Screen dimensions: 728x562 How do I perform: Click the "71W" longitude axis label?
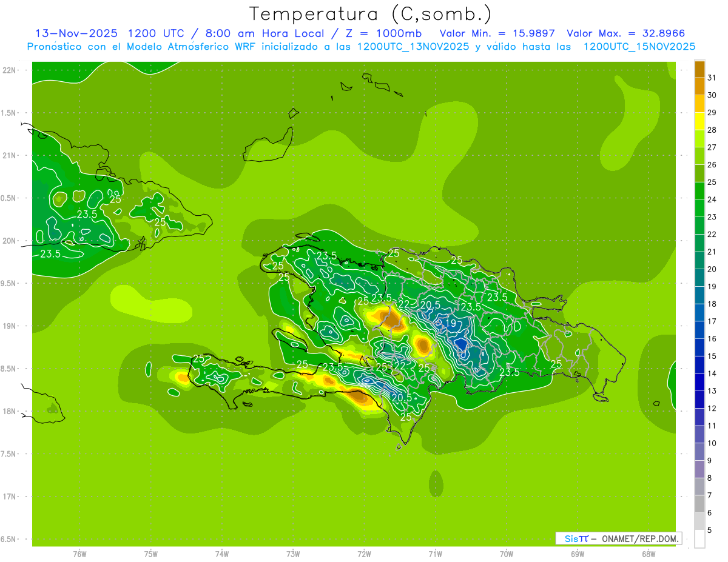coord(435,554)
